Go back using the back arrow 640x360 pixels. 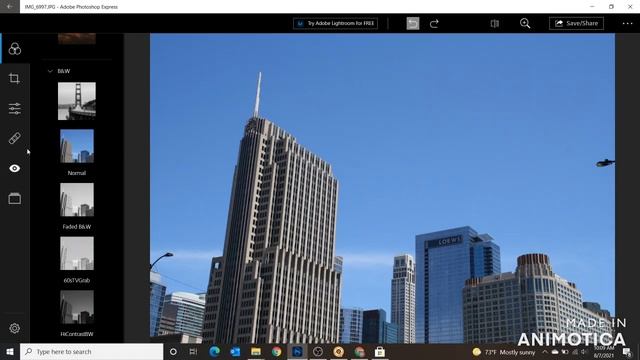(x=9, y=7)
